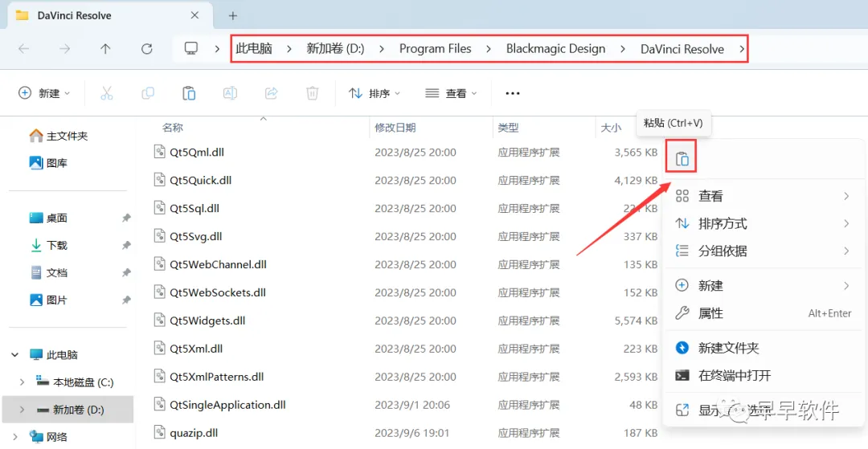Viewport: 868px width, 449px height.
Task: Click the Share icon in toolbar
Action: click(x=272, y=93)
